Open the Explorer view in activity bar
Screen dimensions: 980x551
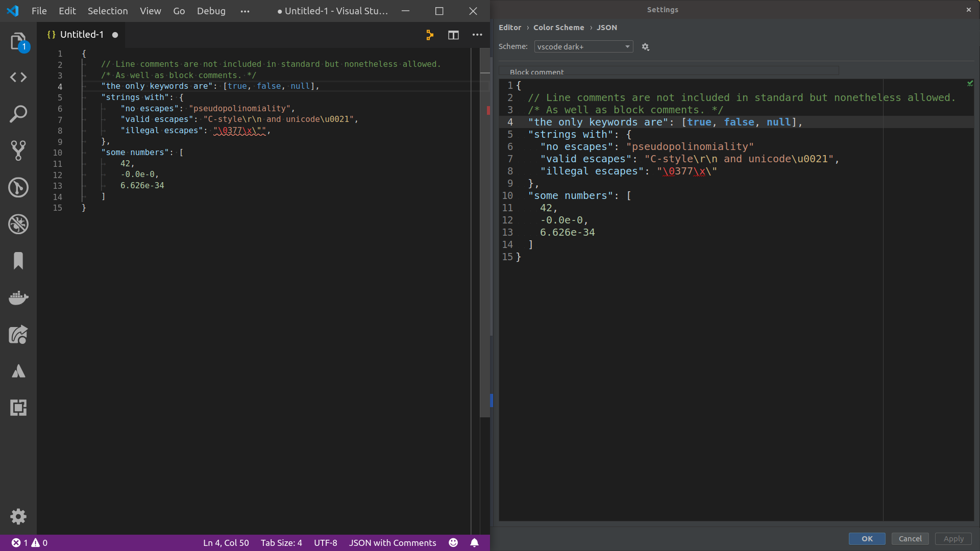pos(18,41)
